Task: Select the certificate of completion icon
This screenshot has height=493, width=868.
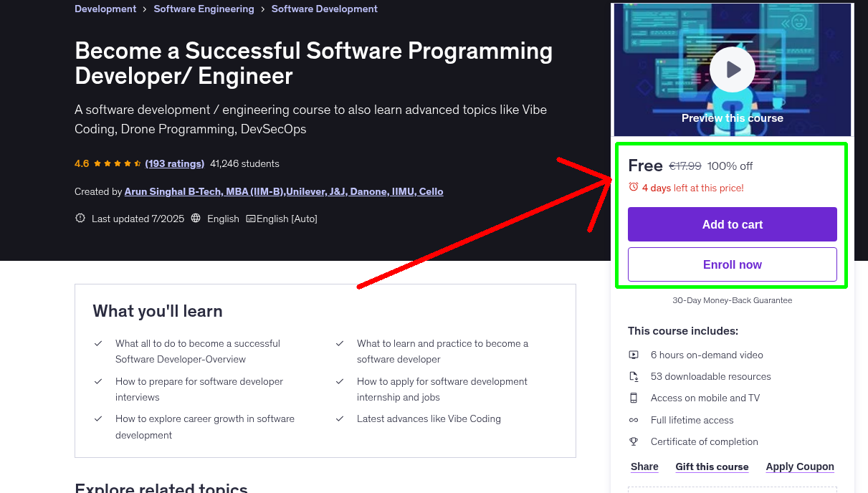Action: [634, 441]
